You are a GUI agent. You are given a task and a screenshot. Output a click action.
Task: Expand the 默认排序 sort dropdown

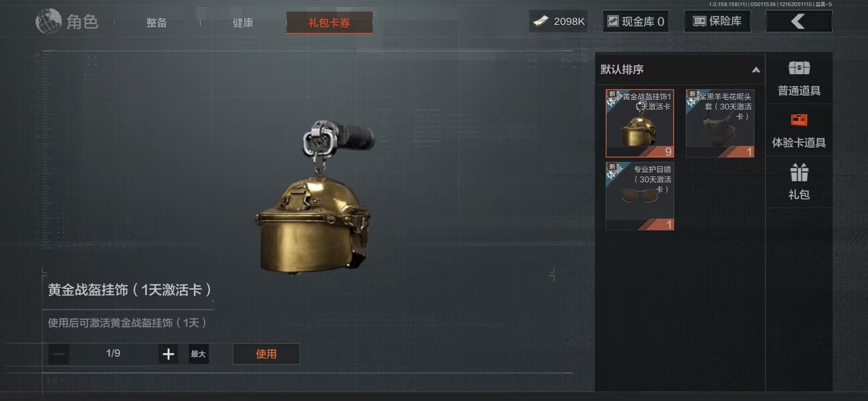(x=679, y=69)
